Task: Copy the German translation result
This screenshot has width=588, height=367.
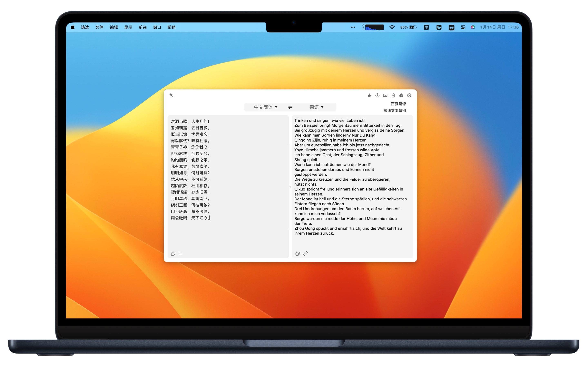Action: [297, 254]
